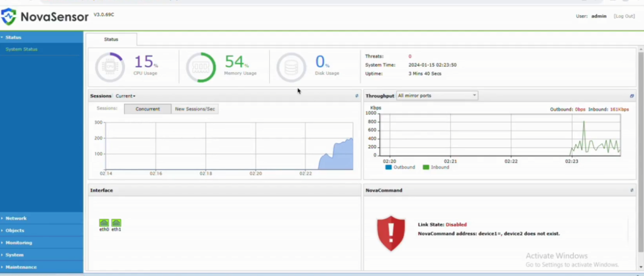Screen dimensions: 644x276
Task: Expand the Monitoring menu section
Action: point(42,242)
